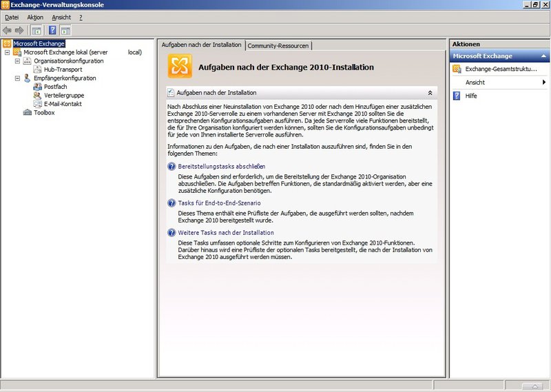Image resolution: width=551 pixels, height=392 pixels.
Task: Open Weitere Tasks nach der Installation link
Action: coord(226,233)
